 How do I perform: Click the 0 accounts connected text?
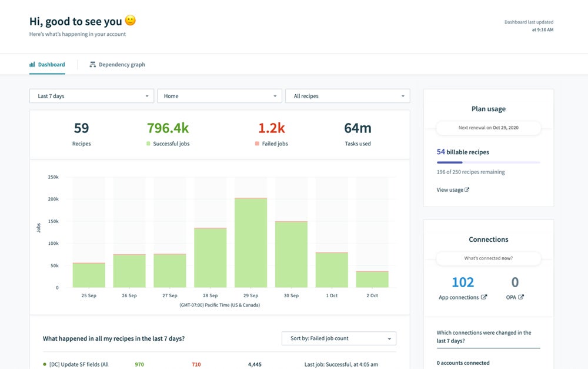(463, 363)
